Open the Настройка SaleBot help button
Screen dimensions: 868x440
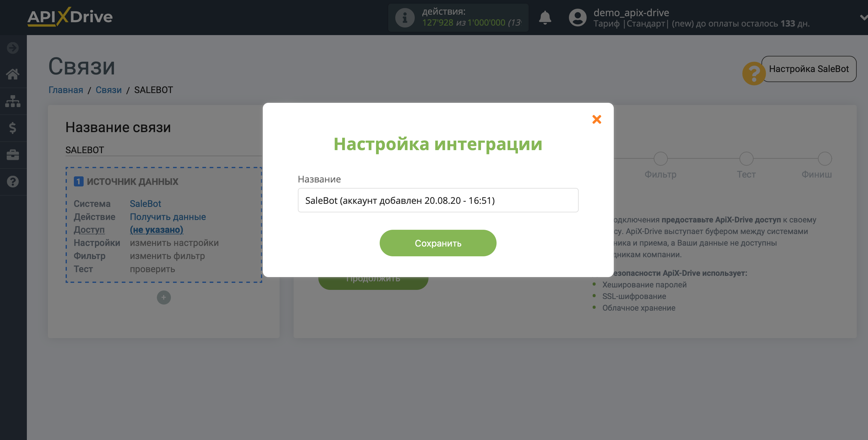[808, 69]
